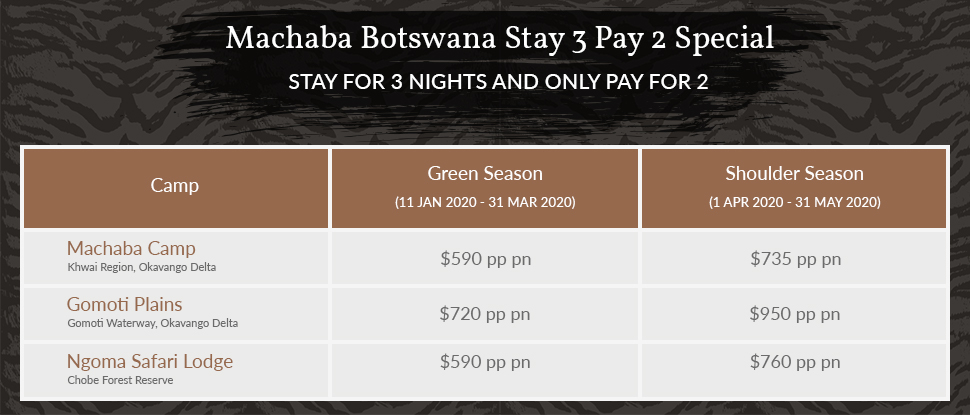The image size is (970, 415).
Task: Click the 1 Apr 2020 - 31 May 2020 date range
Action: click(x=794, y=202)
